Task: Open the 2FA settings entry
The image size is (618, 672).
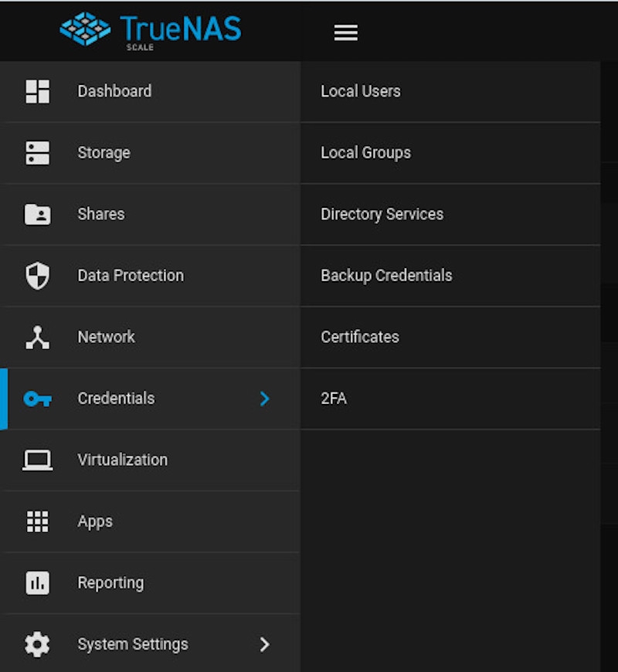Action: [x=332, y=399]
